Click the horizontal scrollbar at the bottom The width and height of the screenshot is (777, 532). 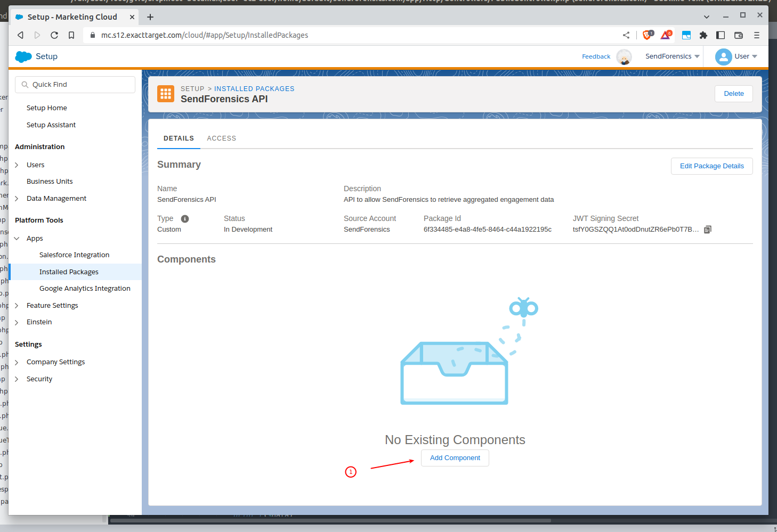coord(330,521)
